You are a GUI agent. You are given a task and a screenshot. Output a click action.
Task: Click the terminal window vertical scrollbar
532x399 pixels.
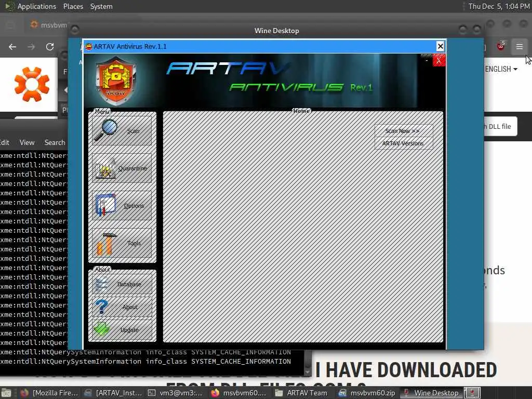click(308, 362)
